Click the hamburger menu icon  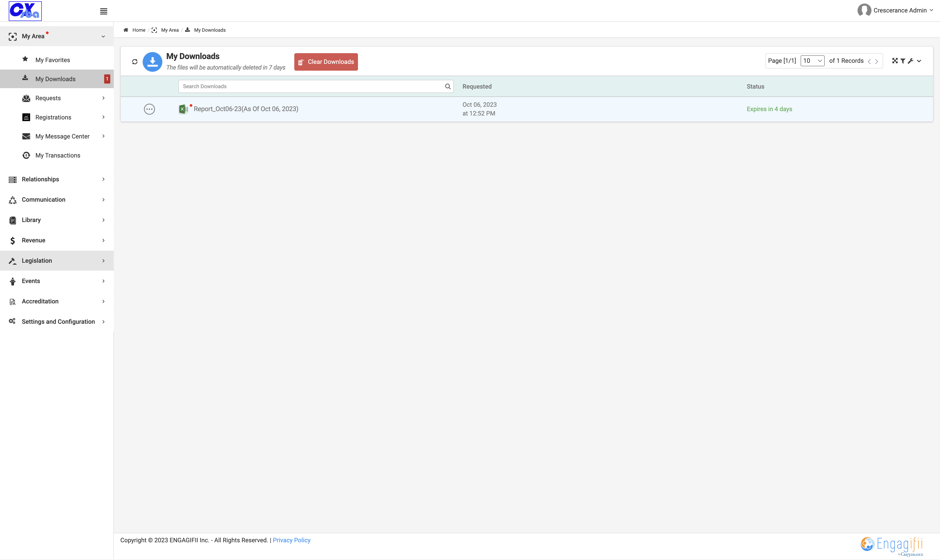104,11
